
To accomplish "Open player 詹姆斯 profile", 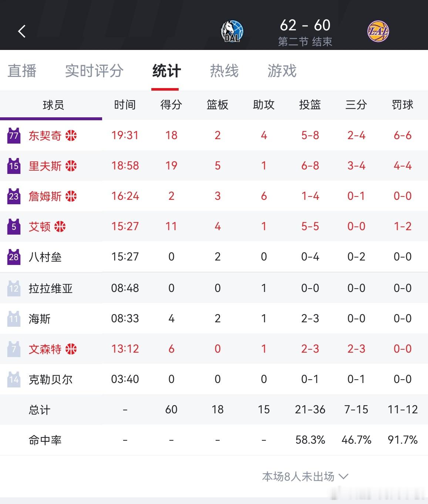I will [x=45, y=196].
